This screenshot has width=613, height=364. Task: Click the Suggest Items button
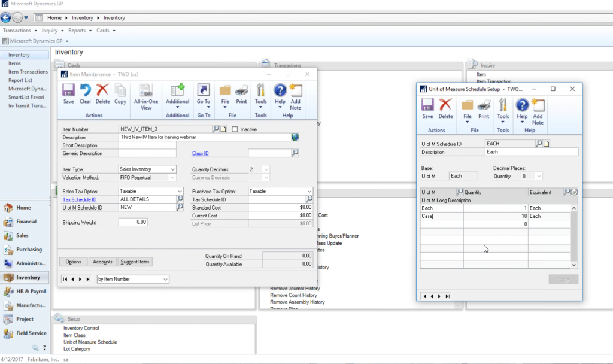coord(135,262)
